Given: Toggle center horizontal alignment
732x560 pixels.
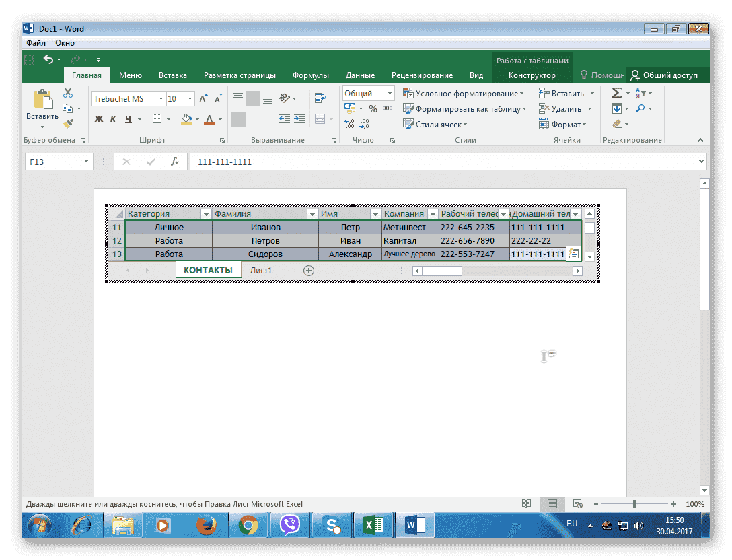Looking at the screenshot, I should tap(253, 119).
